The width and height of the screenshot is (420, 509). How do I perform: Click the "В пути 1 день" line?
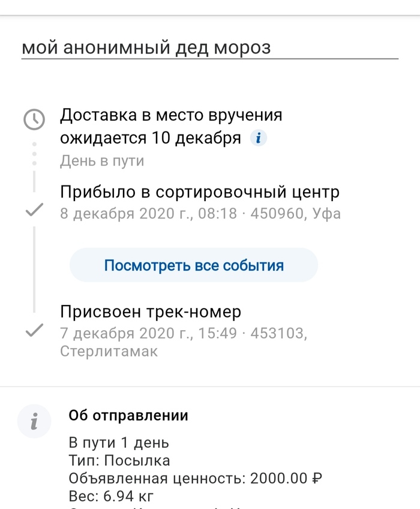pos(119,444)
